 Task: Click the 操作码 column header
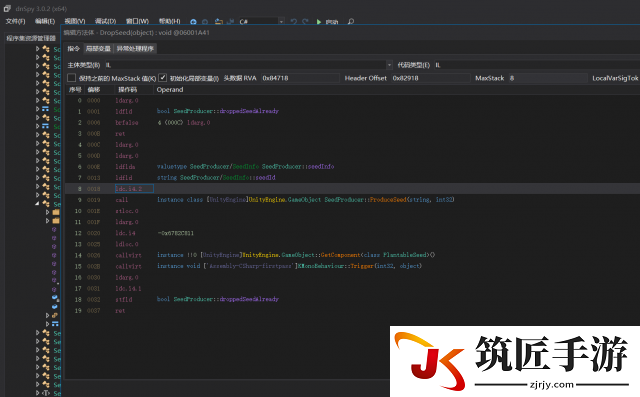(x=128, y=90)
